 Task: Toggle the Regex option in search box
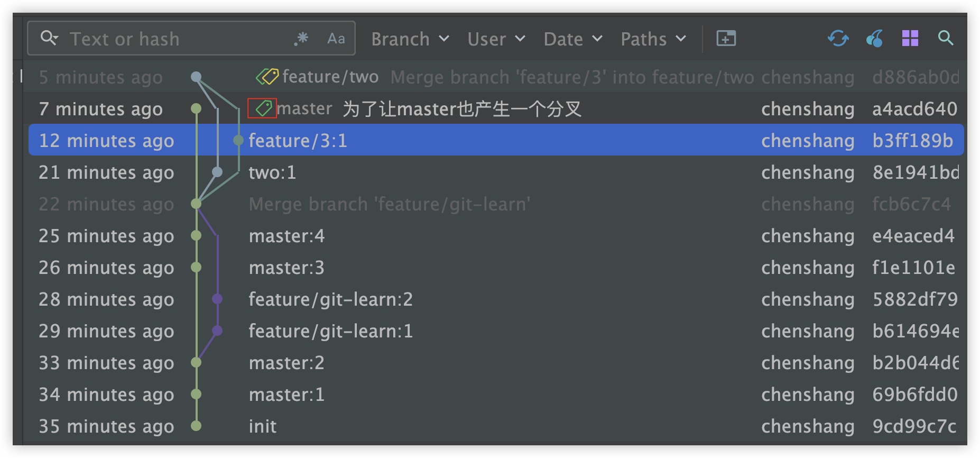(301, 38)
